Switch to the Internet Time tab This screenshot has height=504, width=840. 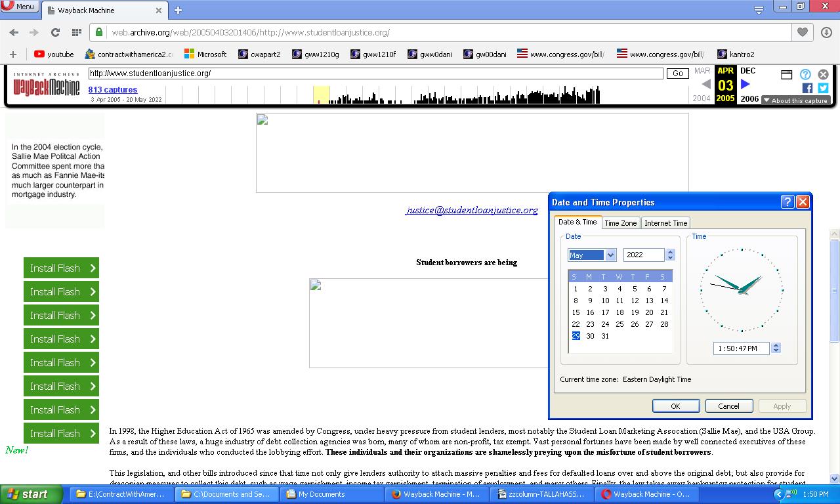click(665, 223)
